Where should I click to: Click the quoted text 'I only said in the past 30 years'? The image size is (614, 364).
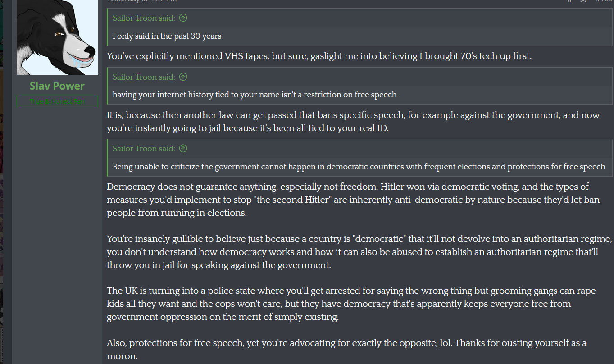coord(167,36)
